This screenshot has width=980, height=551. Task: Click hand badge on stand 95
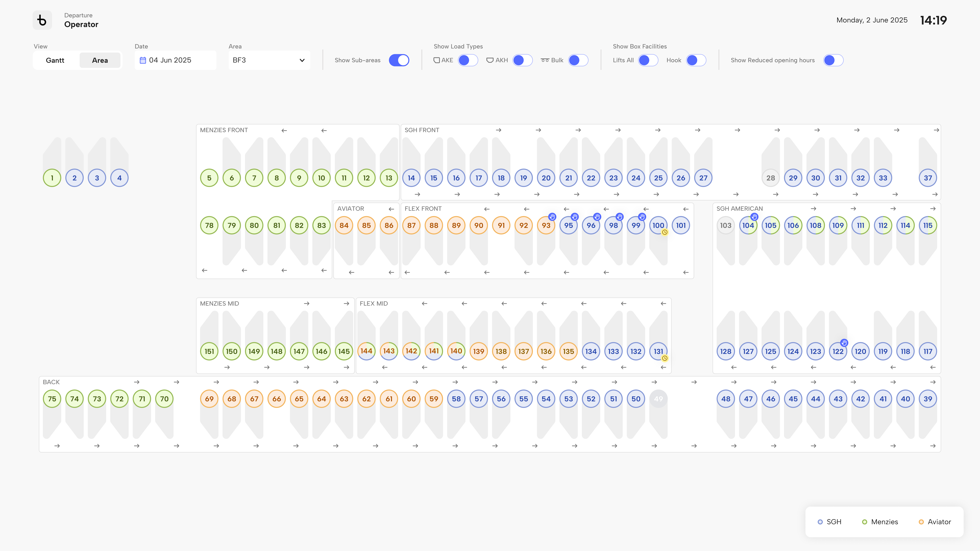pos(575,217)
